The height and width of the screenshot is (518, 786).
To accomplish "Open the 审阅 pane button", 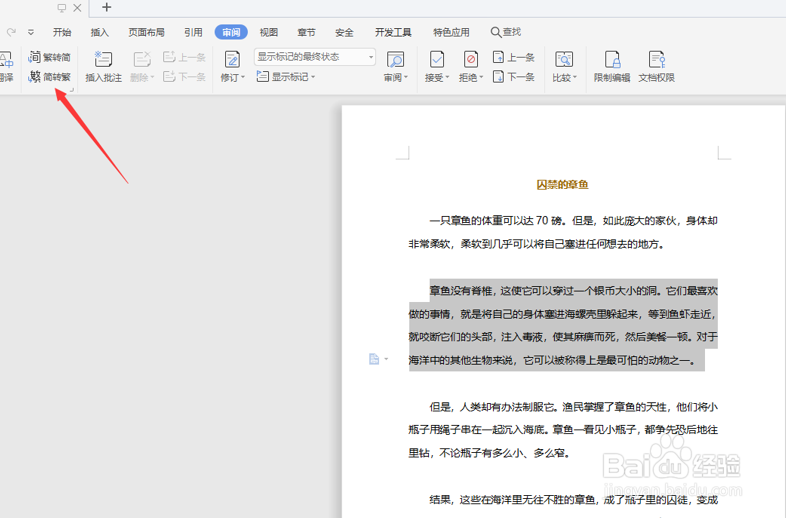I will click(396, 66).
